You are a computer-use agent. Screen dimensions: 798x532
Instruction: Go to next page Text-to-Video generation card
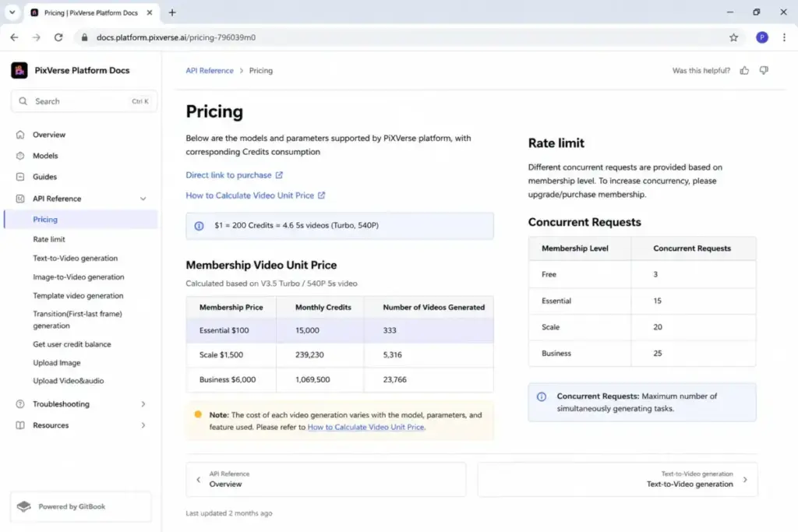(617, 480)
